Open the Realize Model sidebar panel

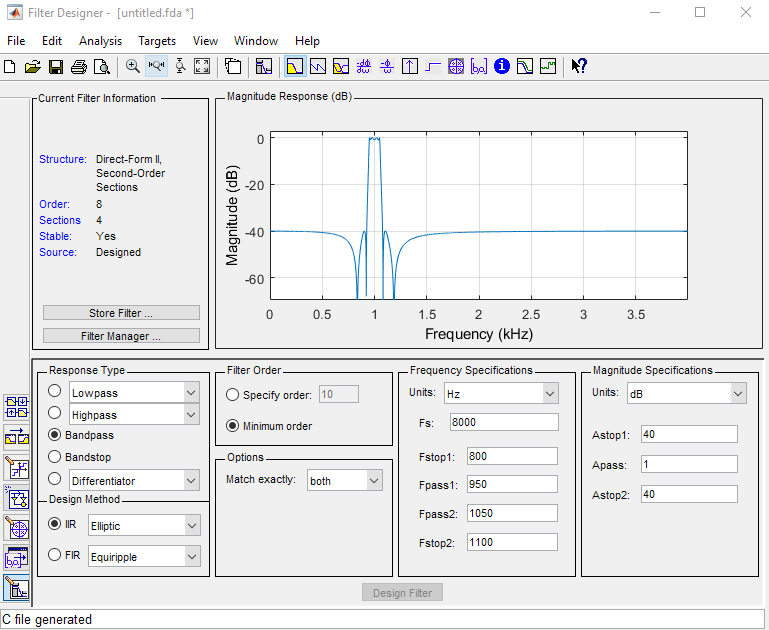[x=17, y=498]
